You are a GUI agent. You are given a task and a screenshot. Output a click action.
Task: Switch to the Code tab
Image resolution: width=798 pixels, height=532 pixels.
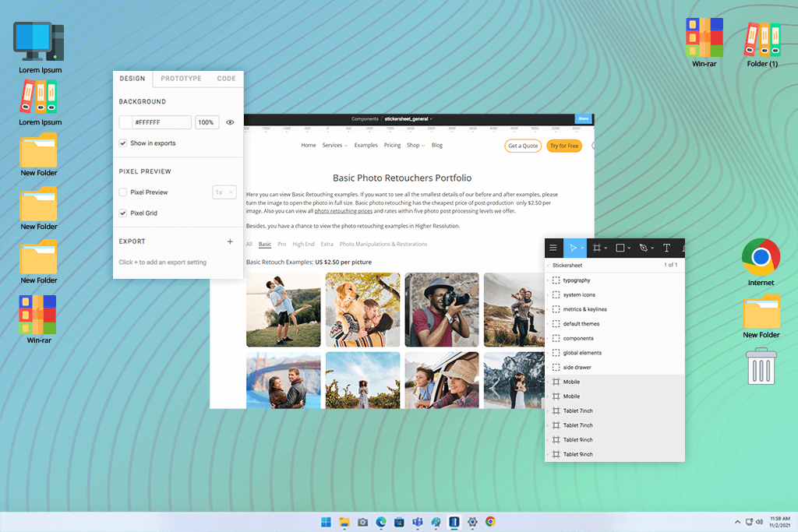(227, 79)
